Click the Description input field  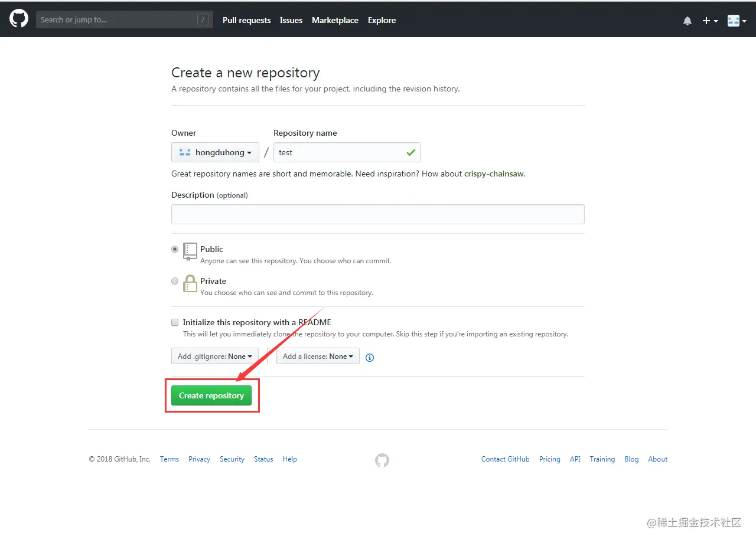tap(378, 214)
